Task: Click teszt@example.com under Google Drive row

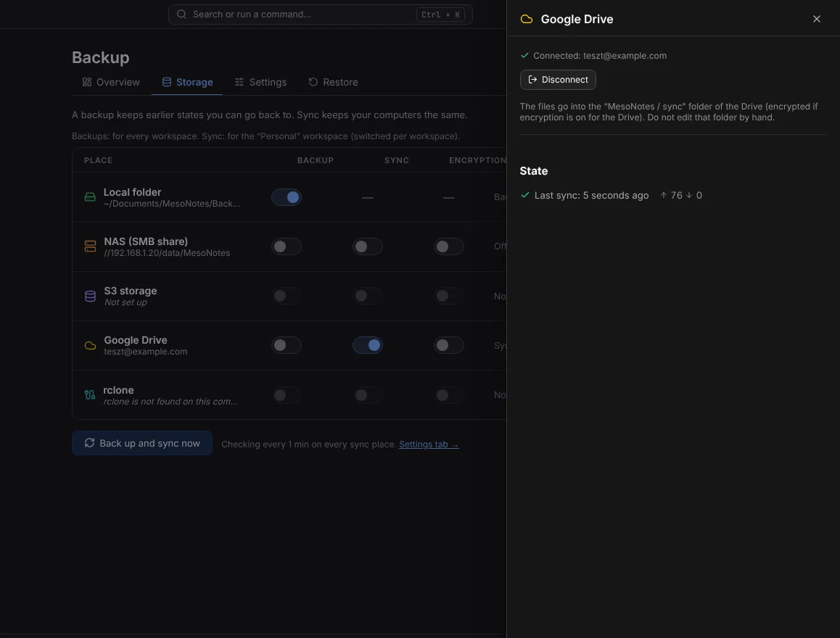Action: coord(146,352)
